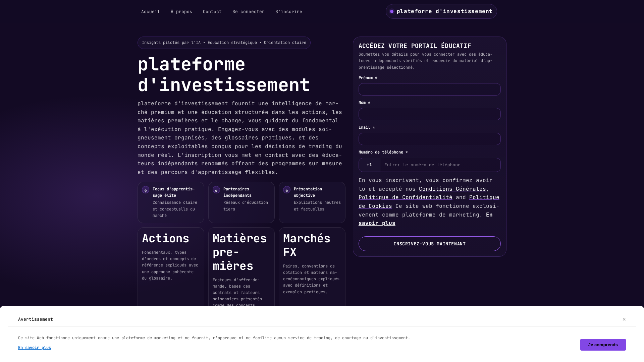Select Se connecter in the navigation
The height and width of the screenshot is (362, 644).
249,12
